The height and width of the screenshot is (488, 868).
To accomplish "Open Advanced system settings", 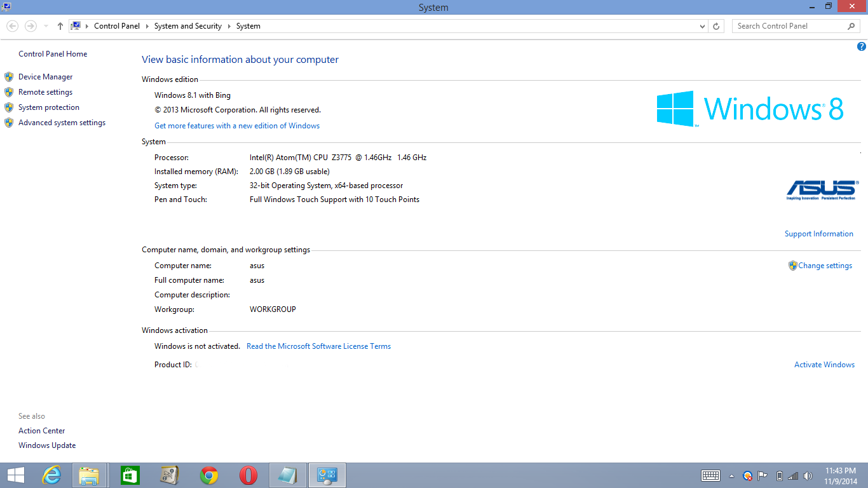I will pyautogui.click(x=62, y=123).
